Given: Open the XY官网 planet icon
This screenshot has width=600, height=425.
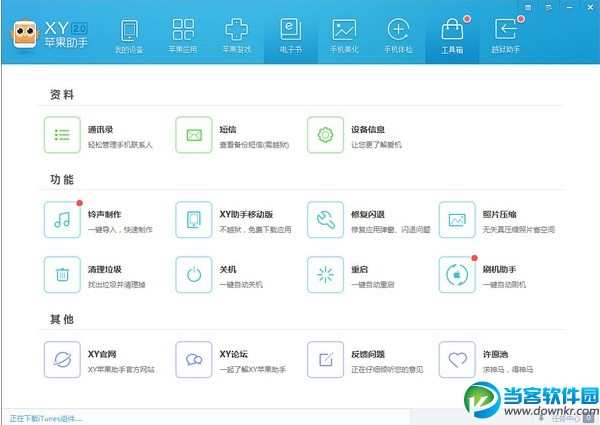Looking at the screenshot, I should pyautogui.click(x=62, y=360).
